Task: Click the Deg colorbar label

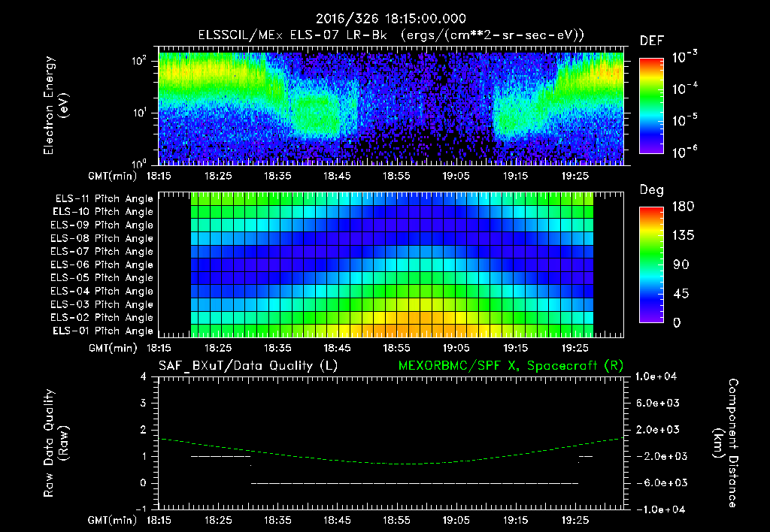Action: point(652,190)
